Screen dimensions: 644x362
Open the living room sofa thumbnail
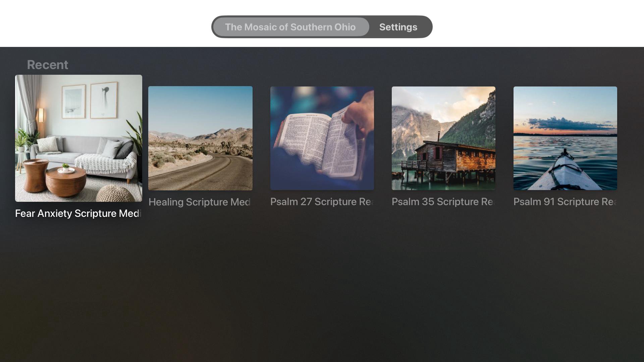click(x=78, y=138)
